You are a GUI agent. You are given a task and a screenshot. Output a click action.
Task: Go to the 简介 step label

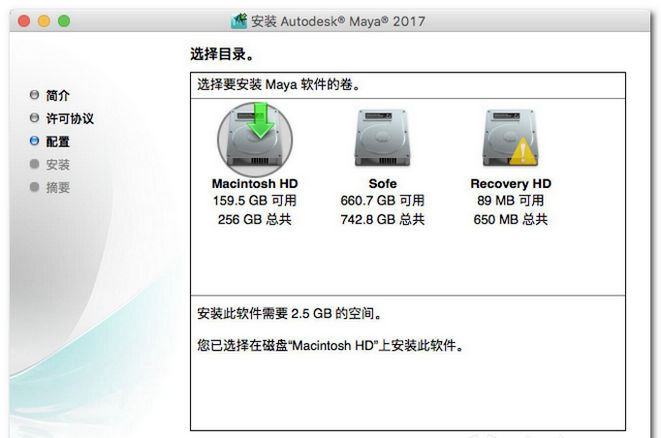point(58,95)
